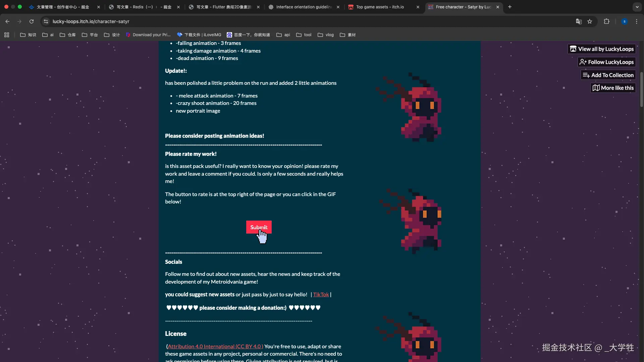This screenshot has width=644, height=362.
Task: Switch to Interface orientation guidelines tab
Action: [x=304, y=7]
